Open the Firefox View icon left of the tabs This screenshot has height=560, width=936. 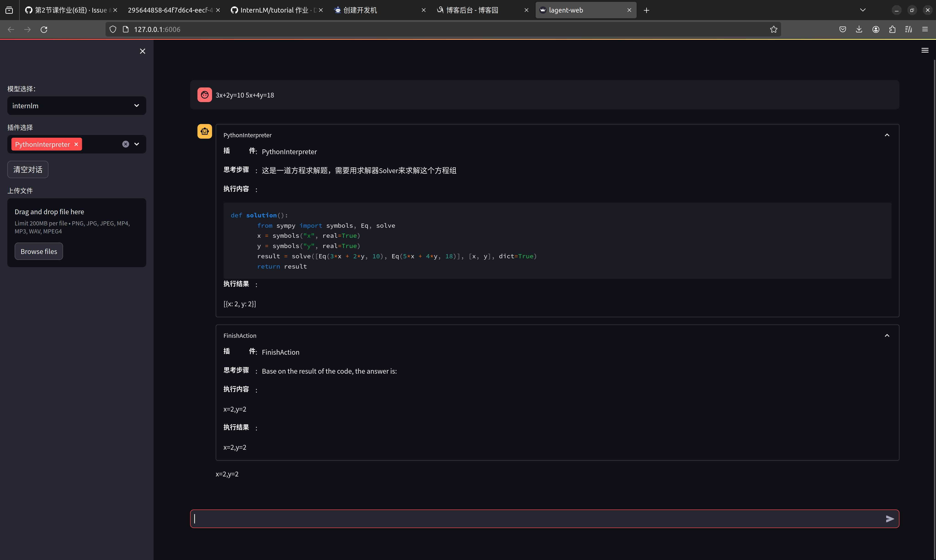click(9, 10)
